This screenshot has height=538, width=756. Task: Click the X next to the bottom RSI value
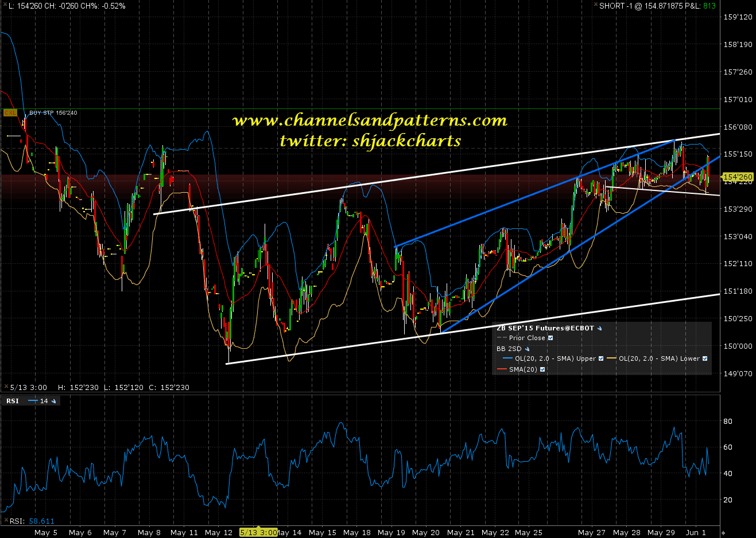pyautogui.click(x=5, y=521)
